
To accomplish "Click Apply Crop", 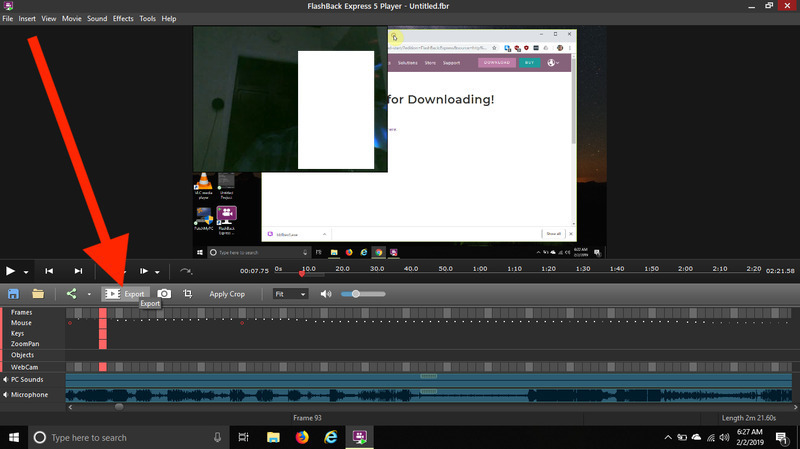I will click(227, 294).
